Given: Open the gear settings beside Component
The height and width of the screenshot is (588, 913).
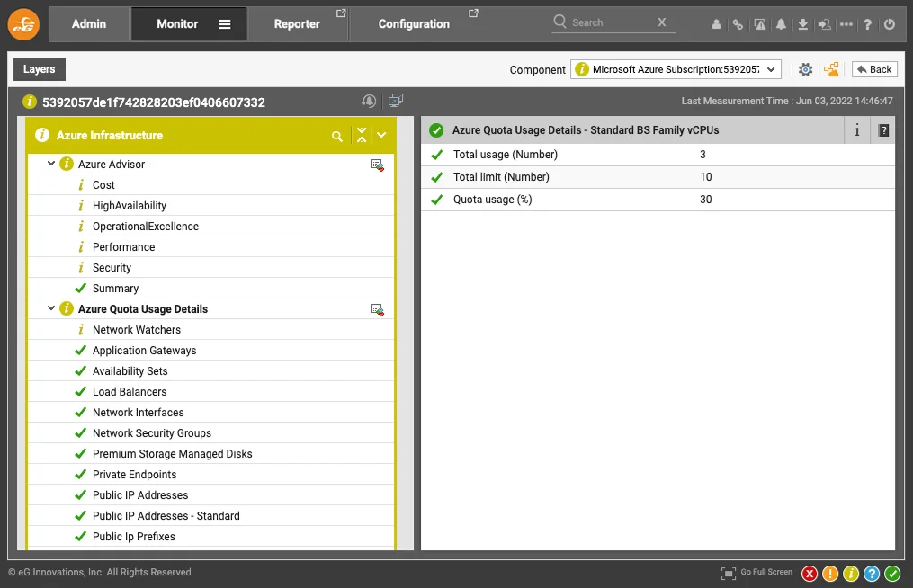Looking at the screenshot, I should tap(805, 70).
